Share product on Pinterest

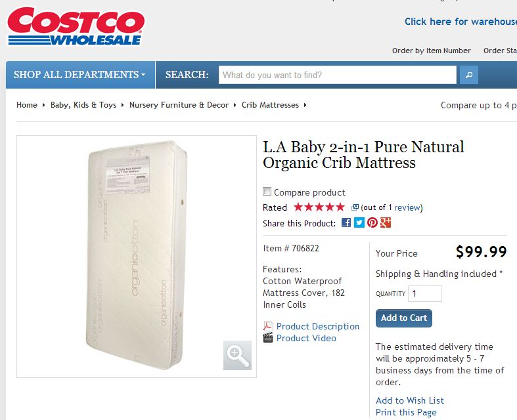pyautogui.click(x=372, y=222)
